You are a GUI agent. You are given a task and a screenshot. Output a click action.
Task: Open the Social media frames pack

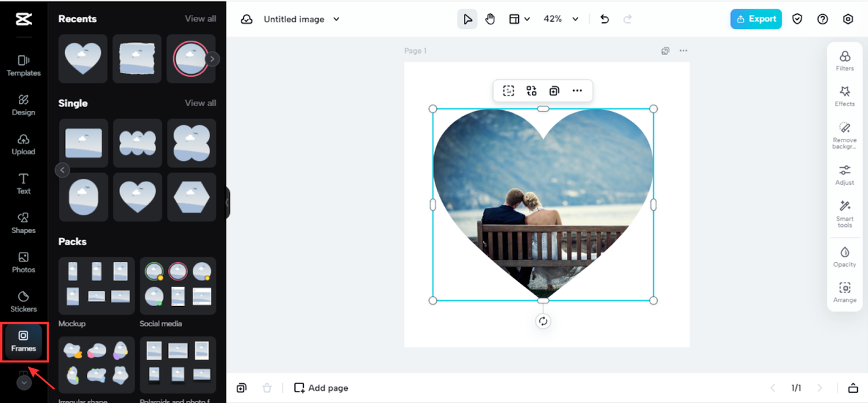[x=178, y=286]
